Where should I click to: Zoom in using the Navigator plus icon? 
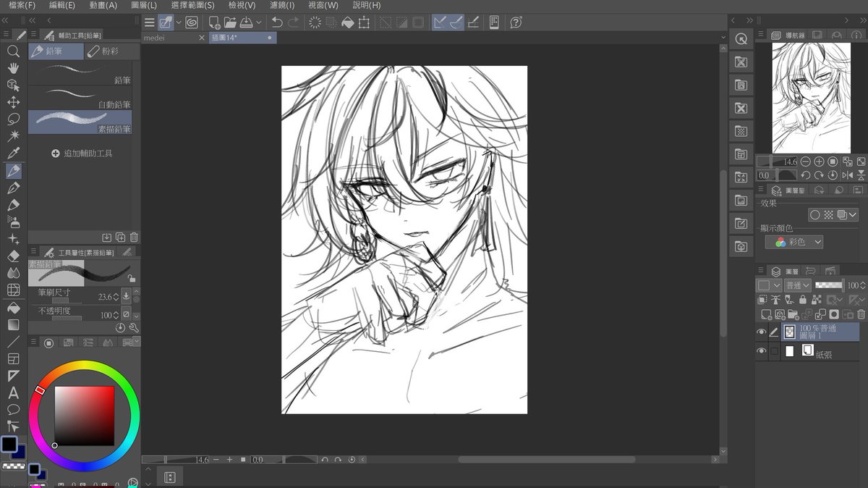820,161
